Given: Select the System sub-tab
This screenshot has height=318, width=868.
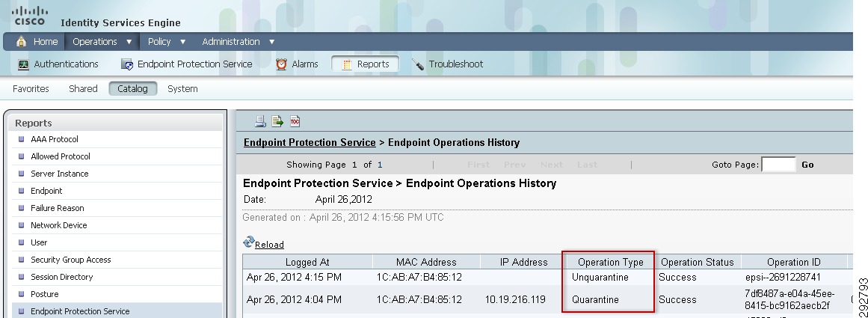Looking at the screenshot, I should [182, 88].
